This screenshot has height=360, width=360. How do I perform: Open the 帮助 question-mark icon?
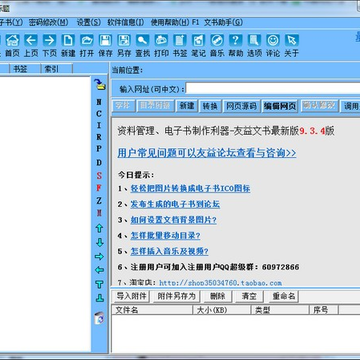[x=236, y=45]
